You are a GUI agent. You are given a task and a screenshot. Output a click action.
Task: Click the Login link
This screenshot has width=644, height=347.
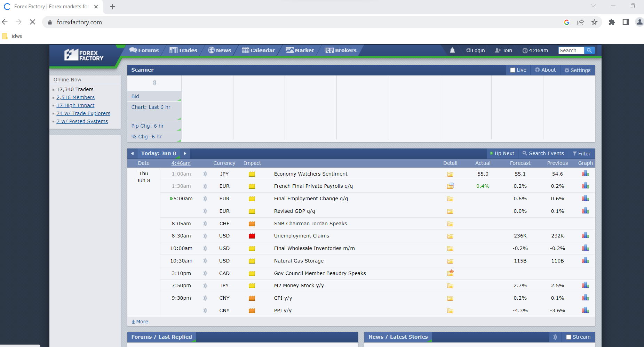(475, 50)
